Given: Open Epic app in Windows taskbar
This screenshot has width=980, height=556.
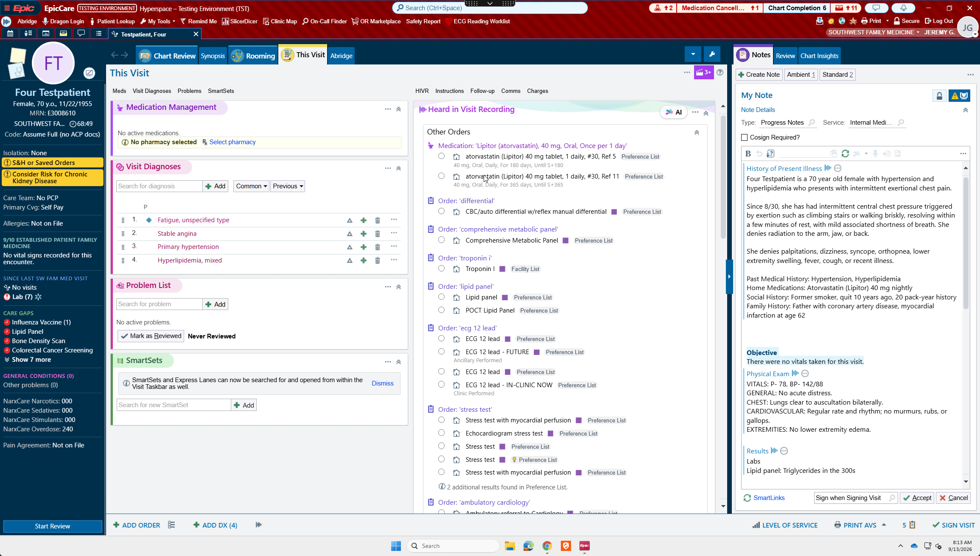Looking at the screenshot, I should click(585, 546).
